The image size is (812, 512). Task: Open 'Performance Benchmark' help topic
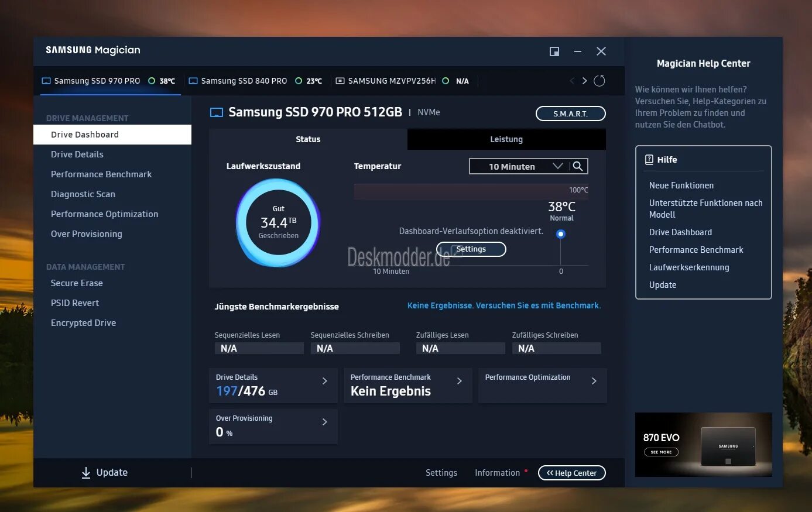pyautogui.click(x=696, y=250)
